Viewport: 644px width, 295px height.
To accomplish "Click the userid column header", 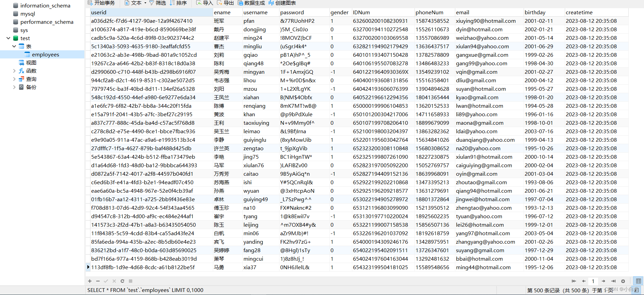I will click(151, 12).
